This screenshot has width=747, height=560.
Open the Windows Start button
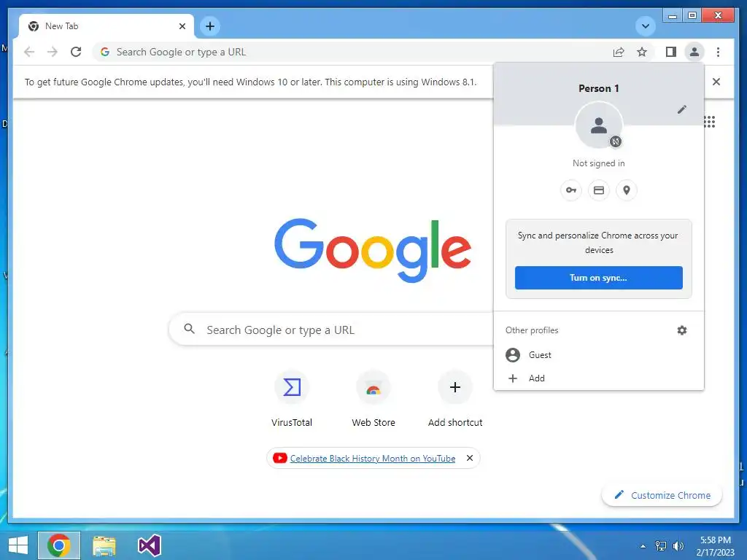(18, 545)
